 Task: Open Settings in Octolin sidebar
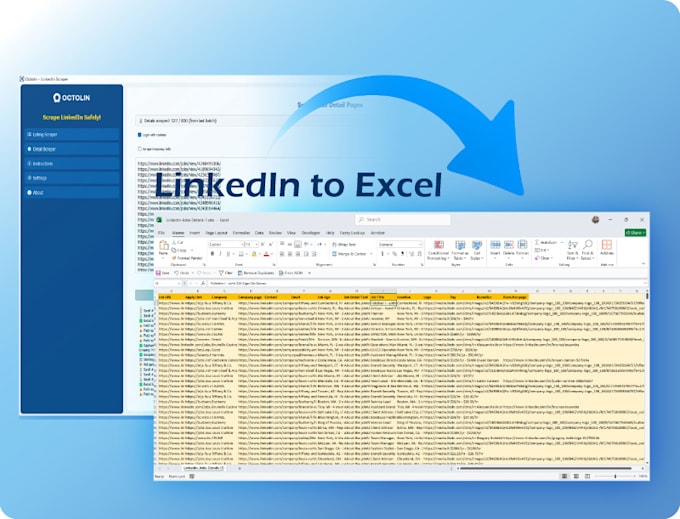point(72,178)
